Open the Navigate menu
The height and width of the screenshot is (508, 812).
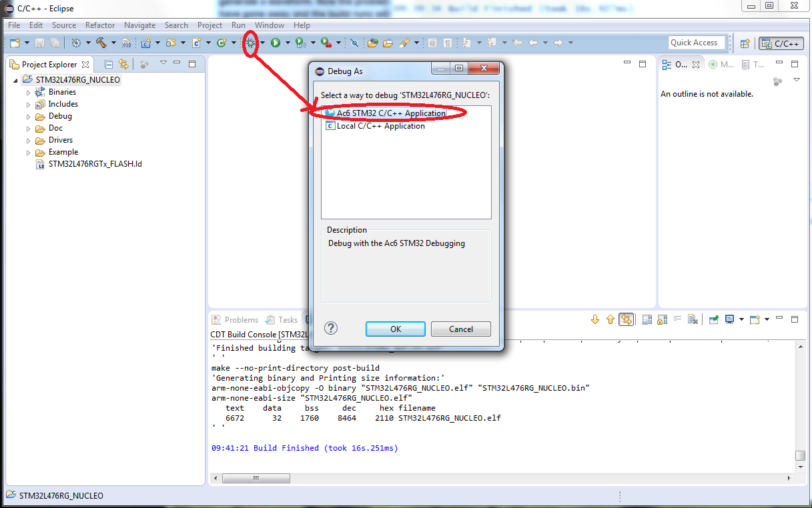click(139, 25)
